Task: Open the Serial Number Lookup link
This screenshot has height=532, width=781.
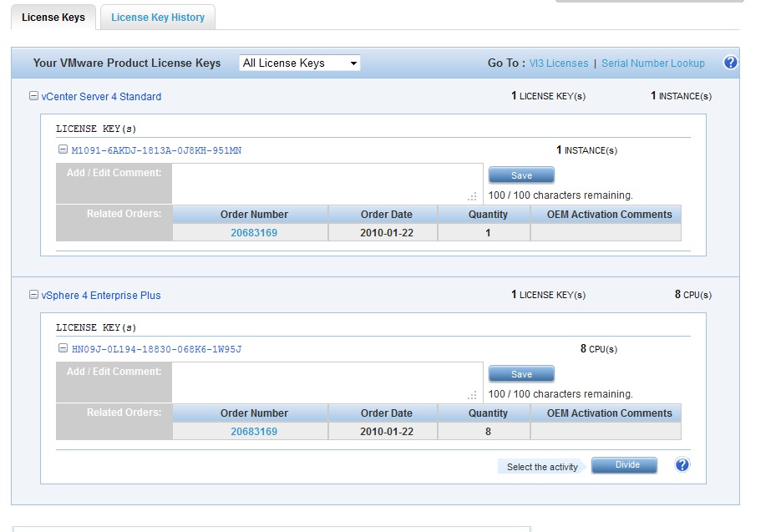Action: (x=653, y=63)
